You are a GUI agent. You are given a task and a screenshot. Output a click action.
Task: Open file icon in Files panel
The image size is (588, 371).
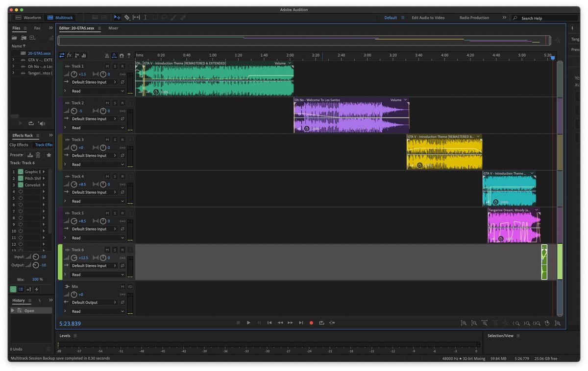point(15,37)
